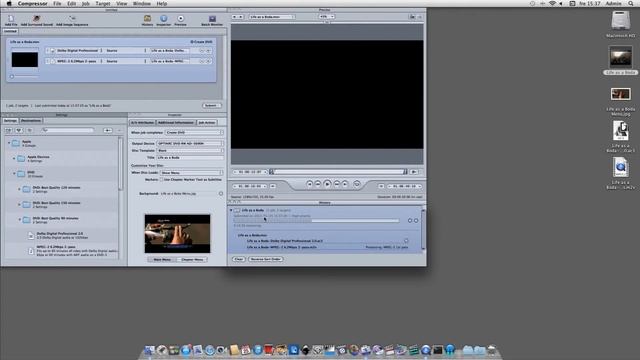The height and width of the screenshot is (360, 640).
Task: Click the Background file chooser circle button
Action: [221, 193]
